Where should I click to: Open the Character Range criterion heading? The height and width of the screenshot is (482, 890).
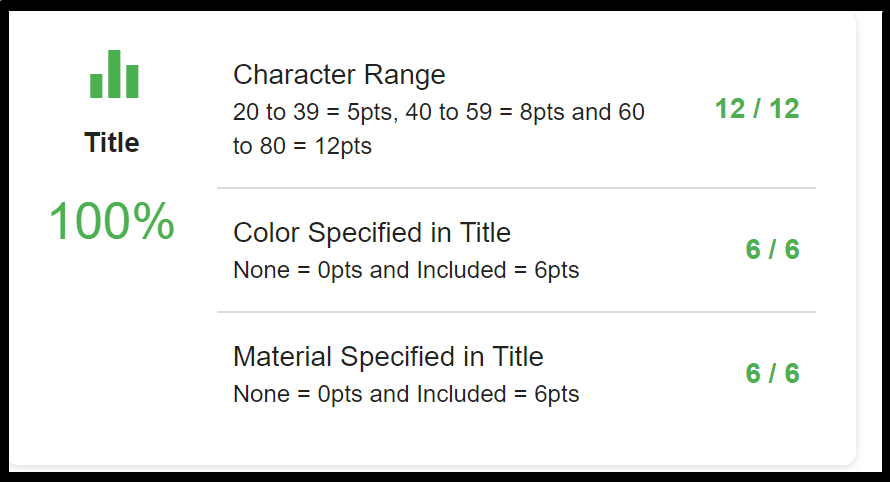click(x=339, y=74)
